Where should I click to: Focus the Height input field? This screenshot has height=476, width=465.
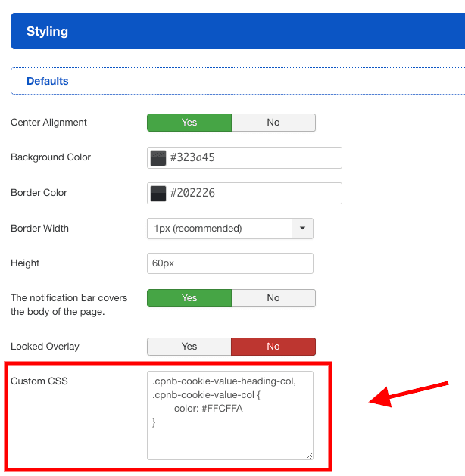coord(230,263)
